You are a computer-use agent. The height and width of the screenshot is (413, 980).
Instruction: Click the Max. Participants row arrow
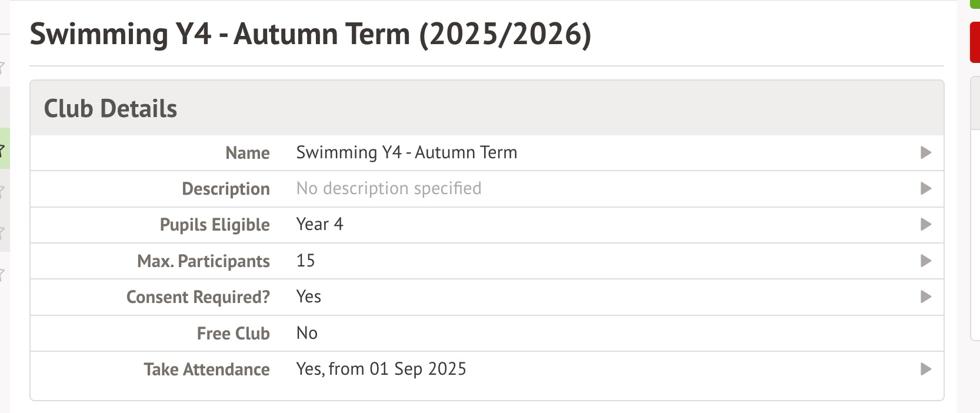pos(925,261)
